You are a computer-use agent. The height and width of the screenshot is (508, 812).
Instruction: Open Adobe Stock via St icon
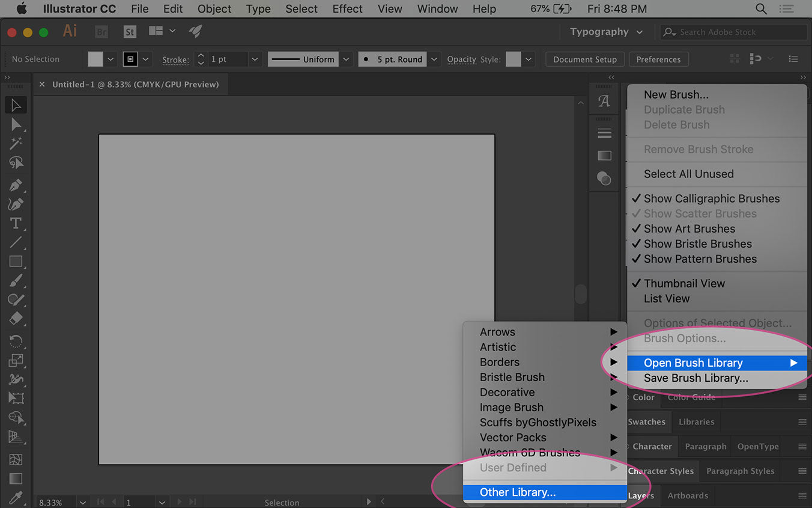tap(130, 32)
